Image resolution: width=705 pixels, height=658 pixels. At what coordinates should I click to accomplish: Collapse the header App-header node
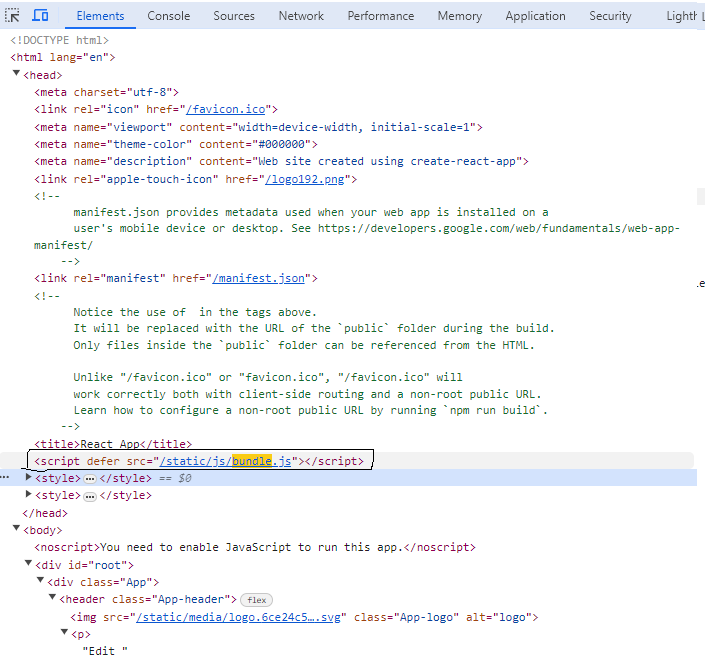point(52,597)
